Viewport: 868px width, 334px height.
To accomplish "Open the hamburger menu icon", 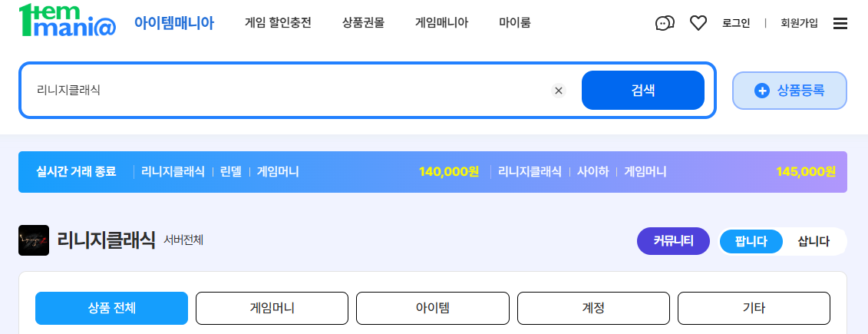I will (840, 23).
